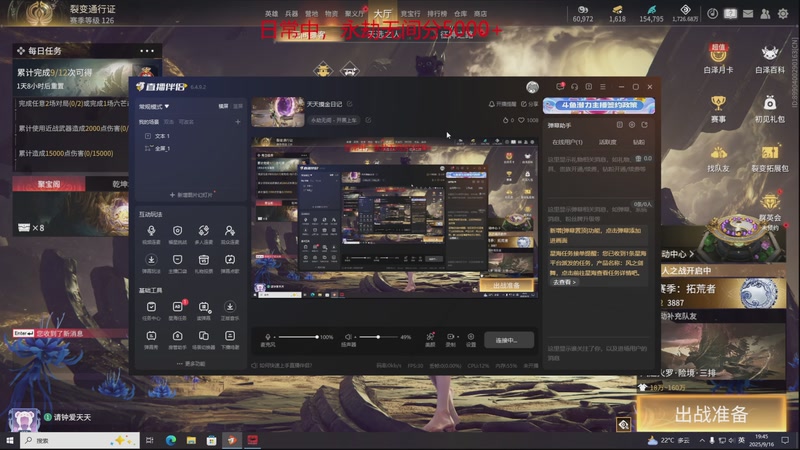Open the 弹幕秀 tool icon

point(151,336)
